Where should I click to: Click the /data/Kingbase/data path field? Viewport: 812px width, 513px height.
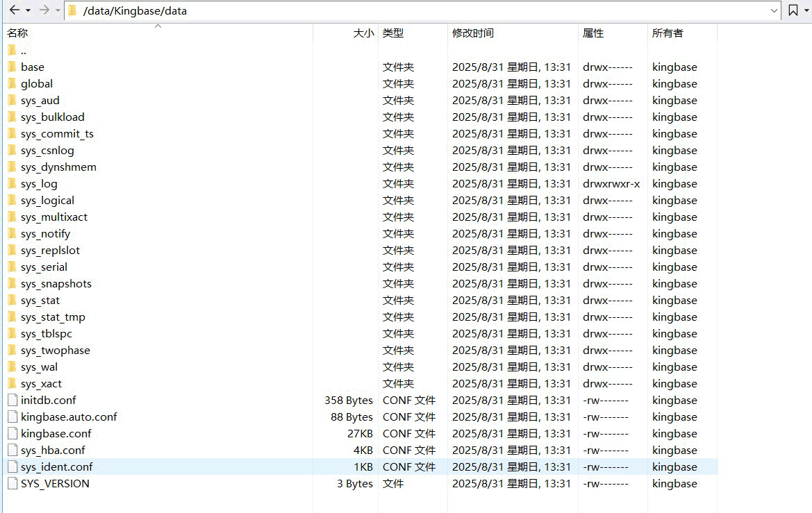pyautogui.click(x=422, y=10)
